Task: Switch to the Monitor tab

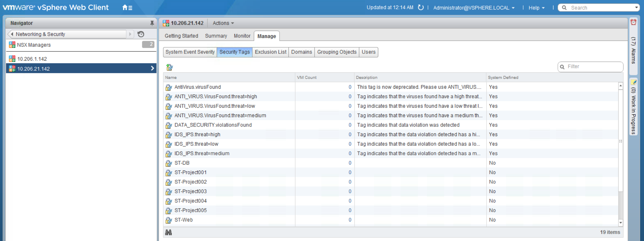Action: click(242, 36)
